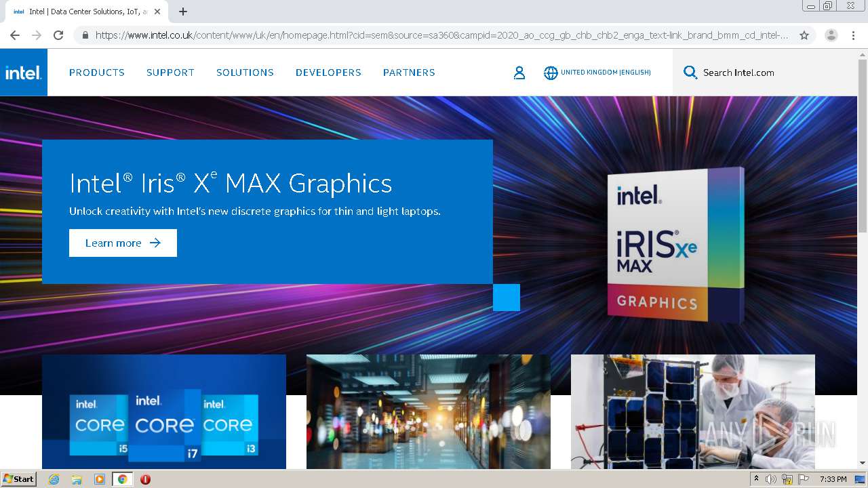Click network status tray icon

pos(787,479)
